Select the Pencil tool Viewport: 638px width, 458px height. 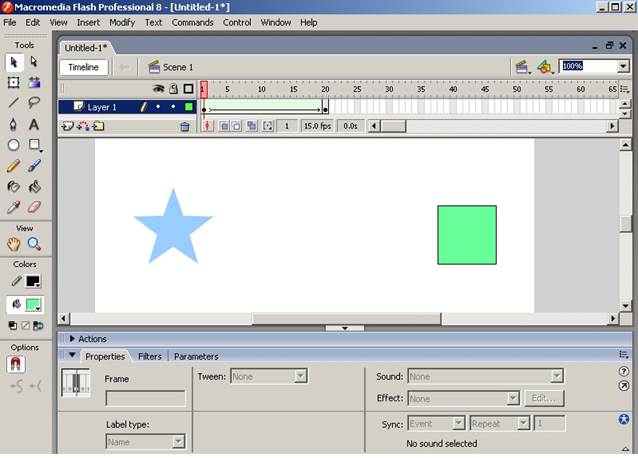[14, 166]
